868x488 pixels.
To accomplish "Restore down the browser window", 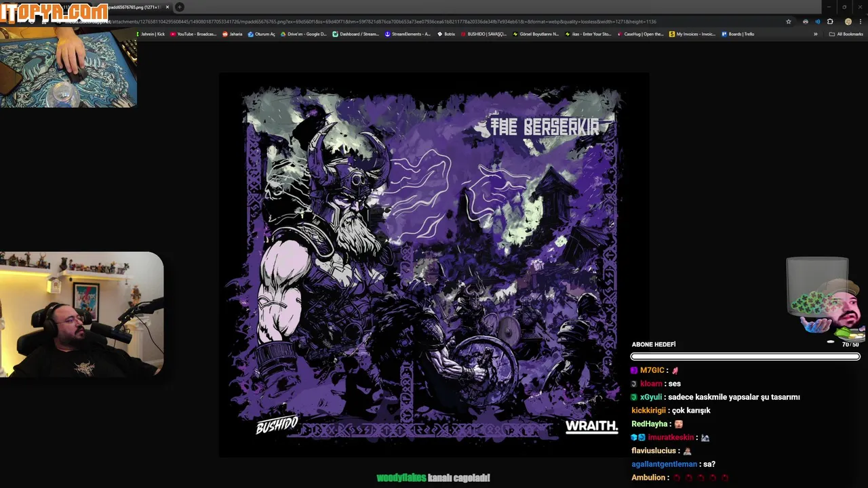I will point(844,7).
